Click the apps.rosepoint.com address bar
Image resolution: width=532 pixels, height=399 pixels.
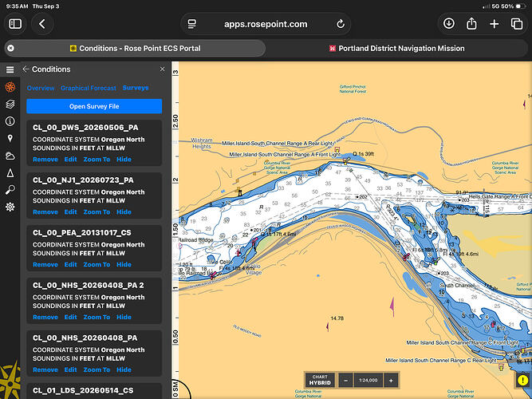click(x=266, y=24)
